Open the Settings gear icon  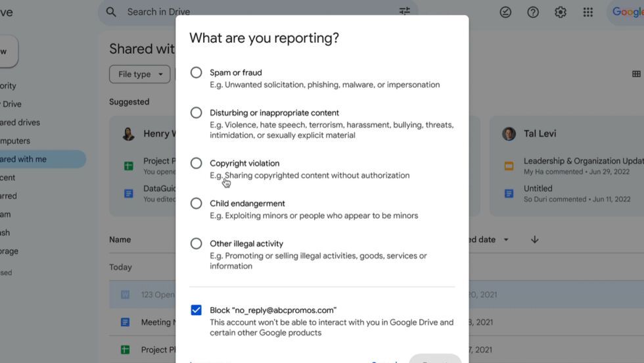[560, 12]
